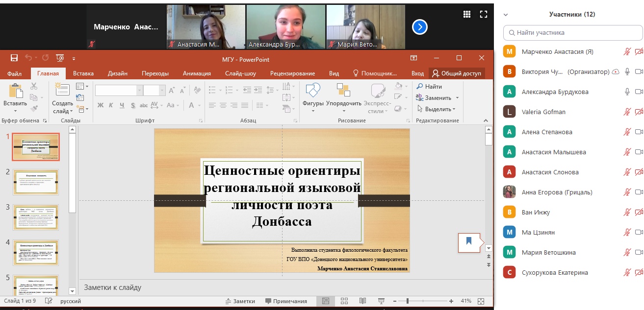Switch to reading view

tap(362, 301)
